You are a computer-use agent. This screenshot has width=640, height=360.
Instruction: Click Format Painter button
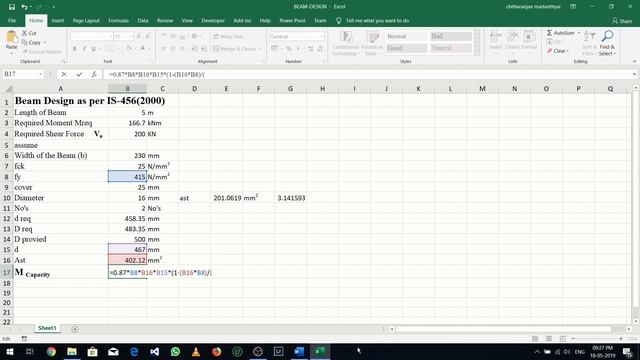41,52
